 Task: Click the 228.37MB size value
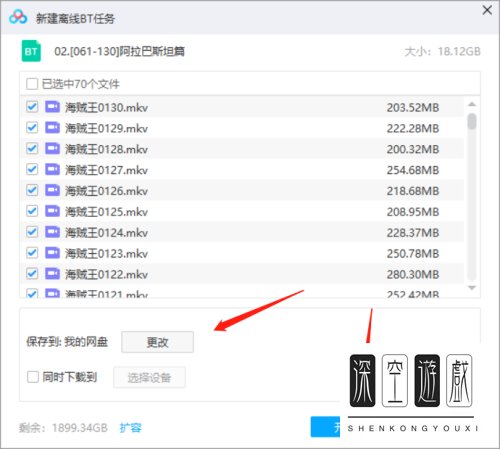pyautogui.click(x=413, y=233)
